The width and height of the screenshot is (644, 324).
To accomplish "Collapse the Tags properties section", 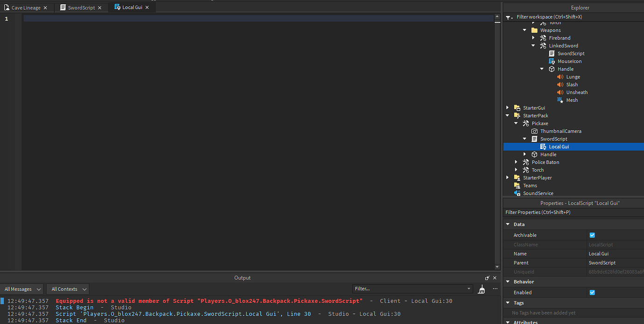I will [508, 303].
